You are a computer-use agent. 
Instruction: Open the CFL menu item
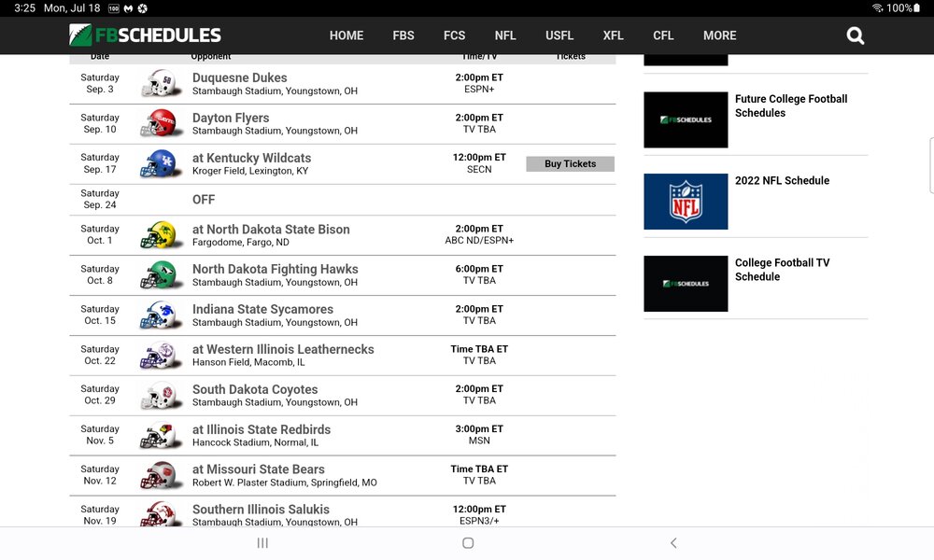(x=663, y=35)
